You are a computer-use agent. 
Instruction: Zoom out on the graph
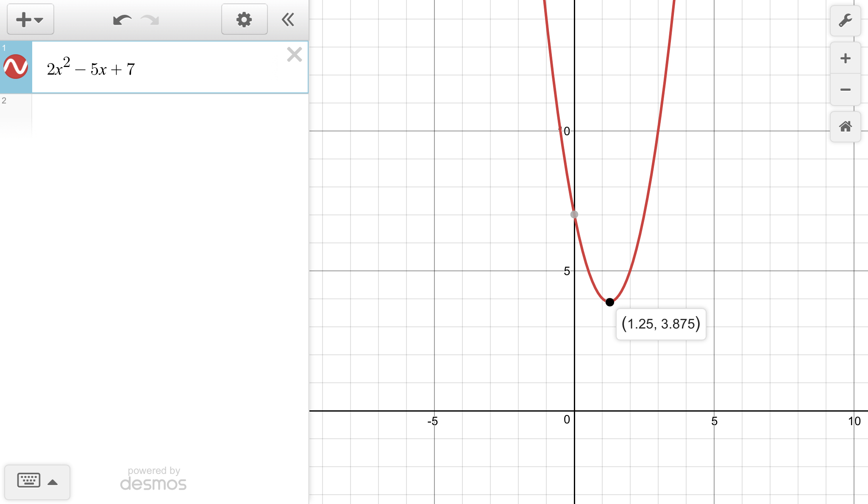[845, 89]
